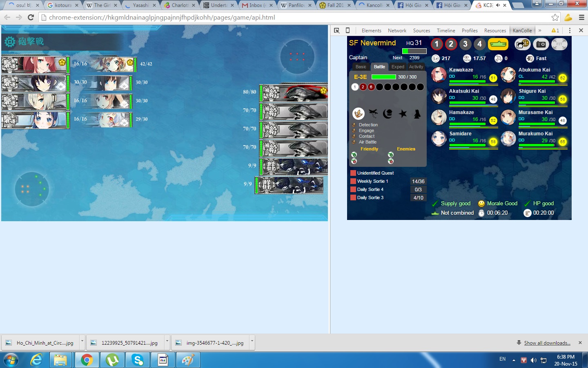Viewport: 588px width, 368px height.
Task: Open the Basic tab
Action: point(361,67)
